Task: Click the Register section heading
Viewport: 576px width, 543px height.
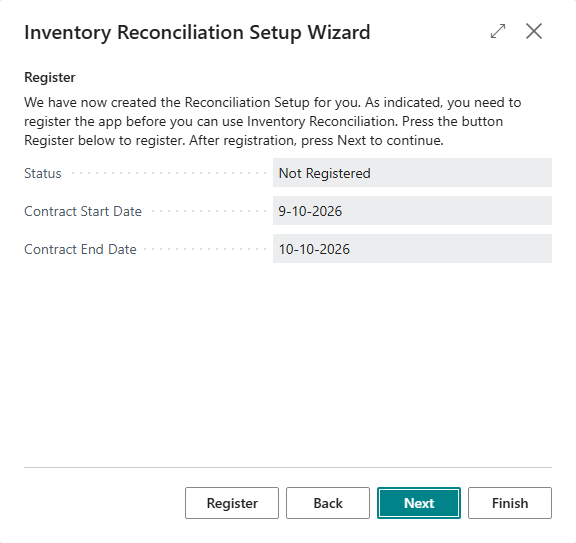Action: pos(50,78)
